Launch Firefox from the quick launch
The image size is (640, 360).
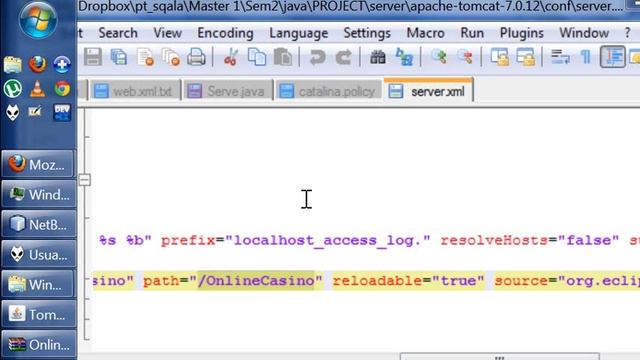point(38,64)
